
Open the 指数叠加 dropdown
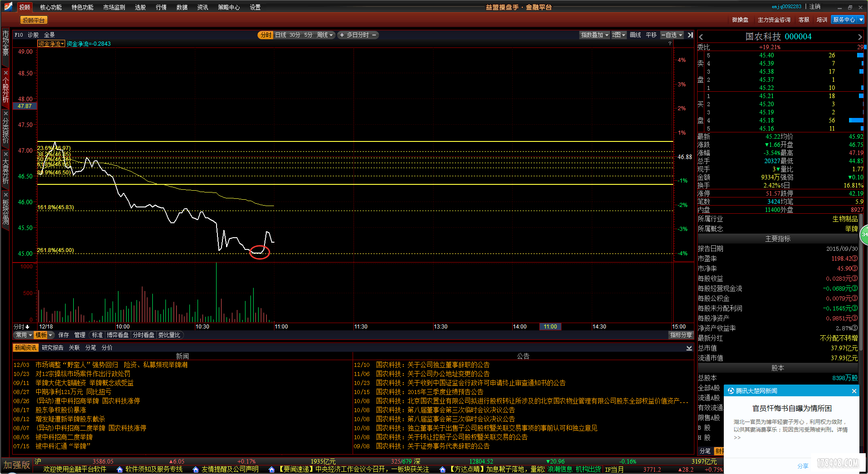(594, 35)
